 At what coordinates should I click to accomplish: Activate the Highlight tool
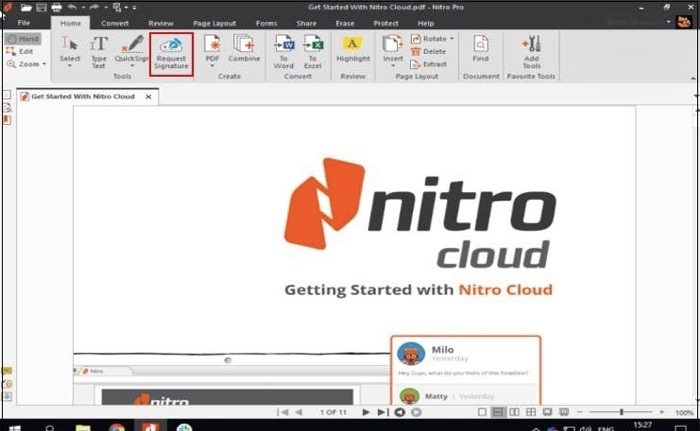(x=353, y=49)
